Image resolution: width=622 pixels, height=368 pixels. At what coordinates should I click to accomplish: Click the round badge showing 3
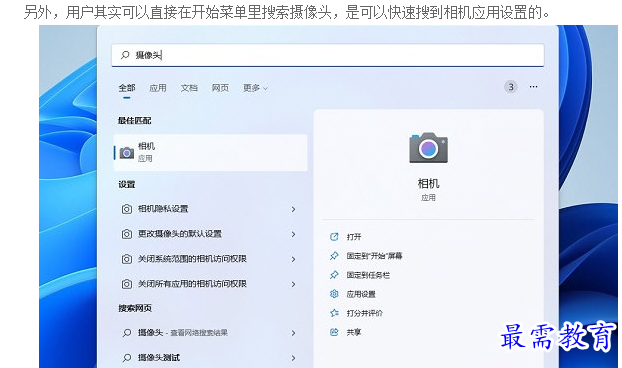click(x=511, y=87)
